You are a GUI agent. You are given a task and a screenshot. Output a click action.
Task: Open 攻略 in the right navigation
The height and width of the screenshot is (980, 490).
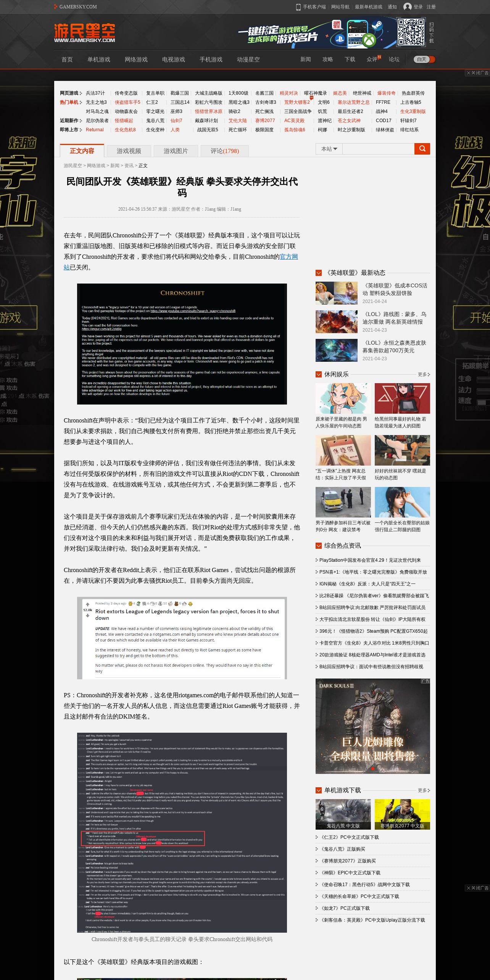point(328,60)
